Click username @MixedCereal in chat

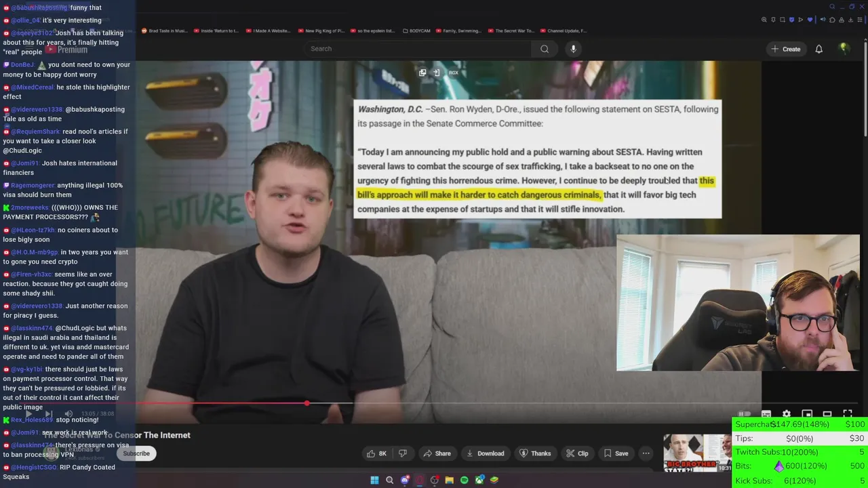point(32,87)
